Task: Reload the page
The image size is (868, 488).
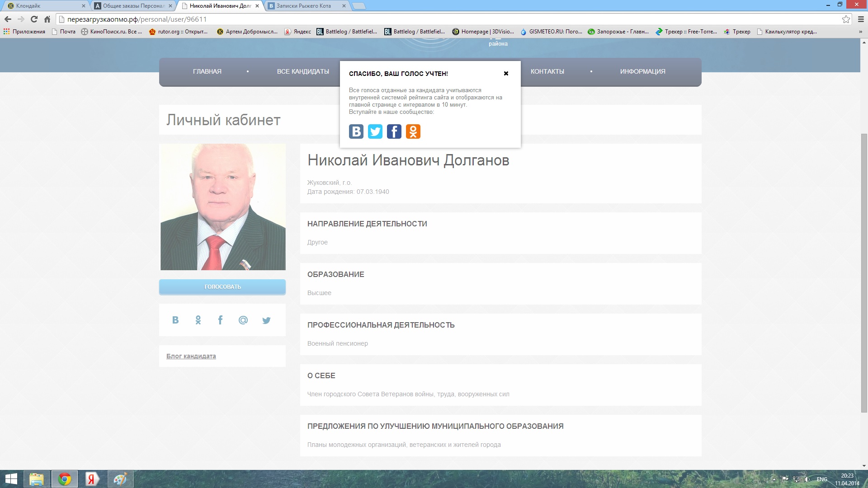Action: (x=34, y=19)
